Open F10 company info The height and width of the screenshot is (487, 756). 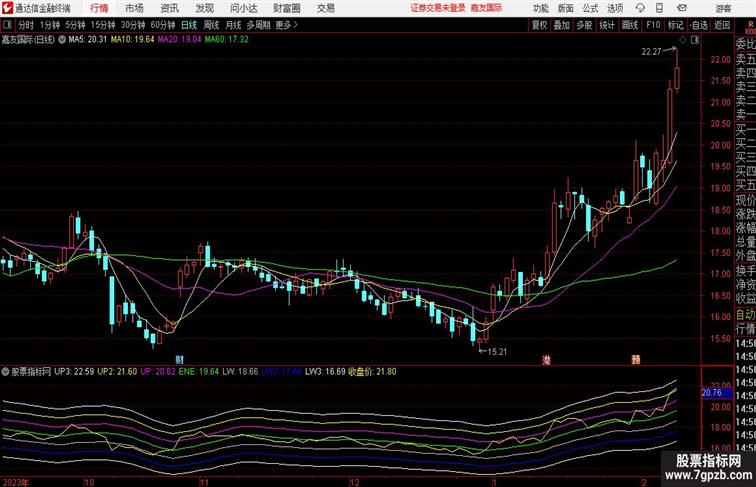pyautogui.click(x=653, y=25)
